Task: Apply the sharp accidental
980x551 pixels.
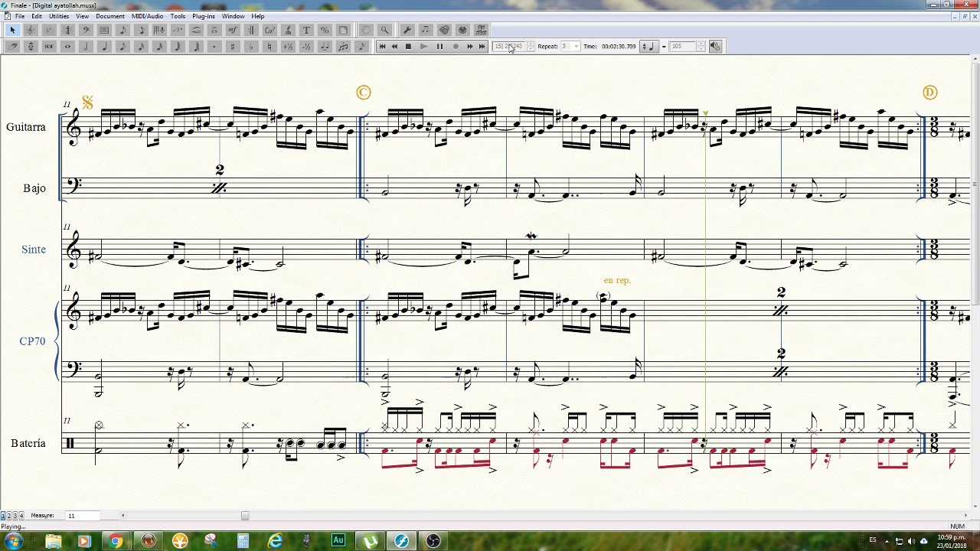Action: pos(233,46)
